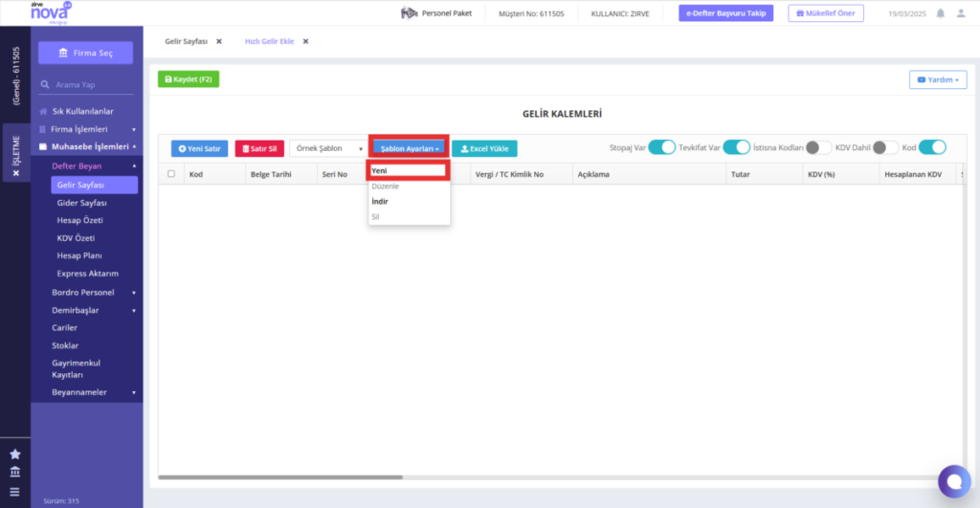The image size is (980, 508).
Task: Open Gayrimenkul Kayıtları in sidebar
Action: pos(77,368)
